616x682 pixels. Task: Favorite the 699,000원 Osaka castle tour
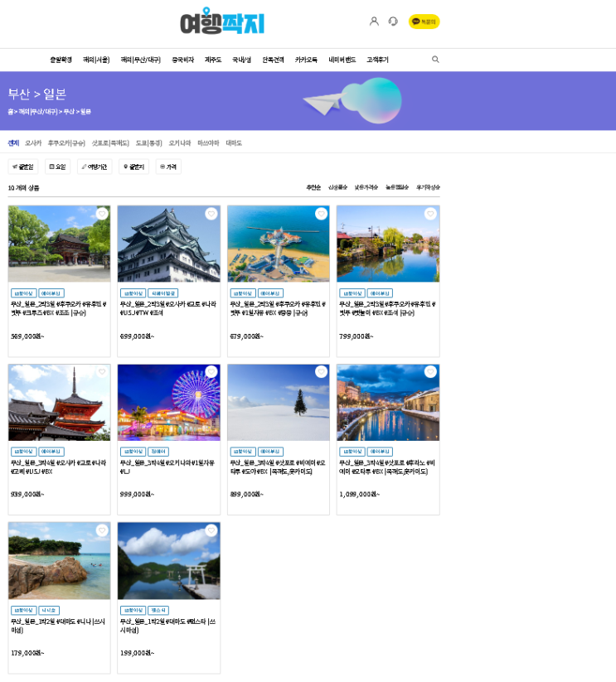coord(211,214)
